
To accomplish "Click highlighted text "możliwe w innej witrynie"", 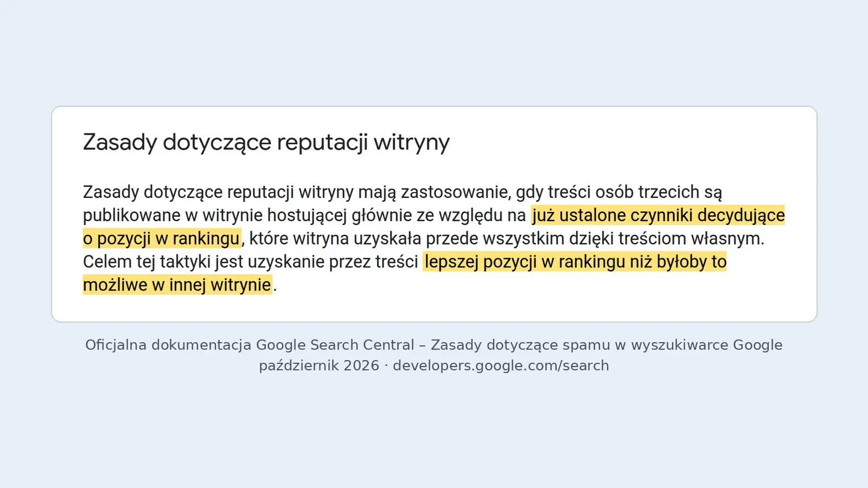I will click(x=177, y=285).
